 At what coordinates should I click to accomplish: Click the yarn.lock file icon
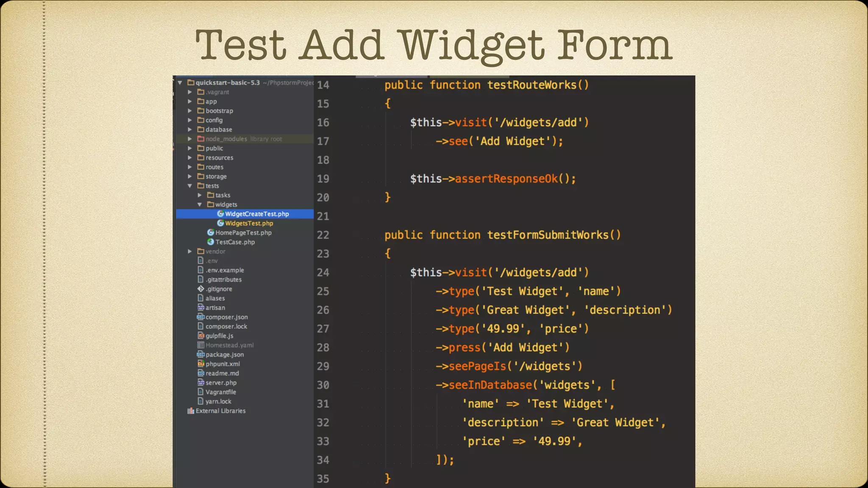pos(201,401)
